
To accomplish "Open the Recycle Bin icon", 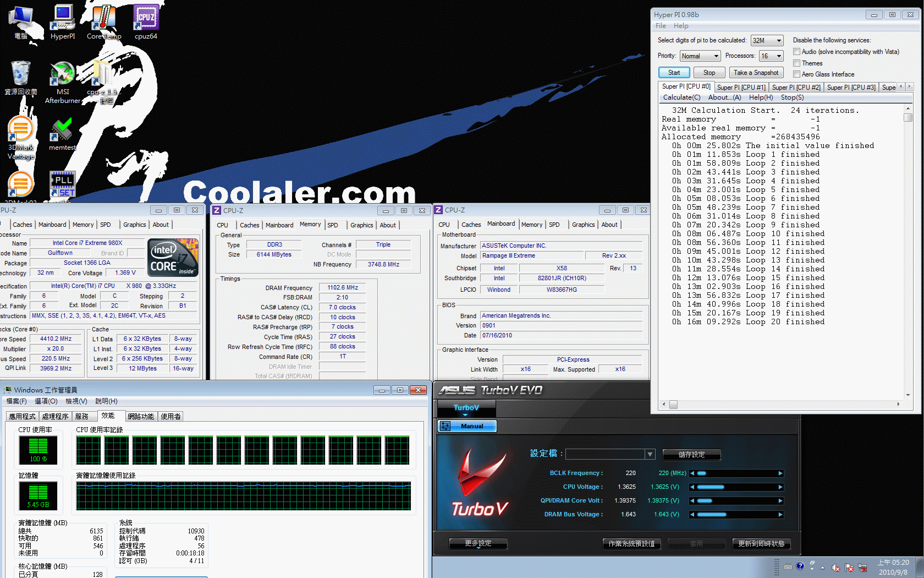I will click(x=21, y=78).
